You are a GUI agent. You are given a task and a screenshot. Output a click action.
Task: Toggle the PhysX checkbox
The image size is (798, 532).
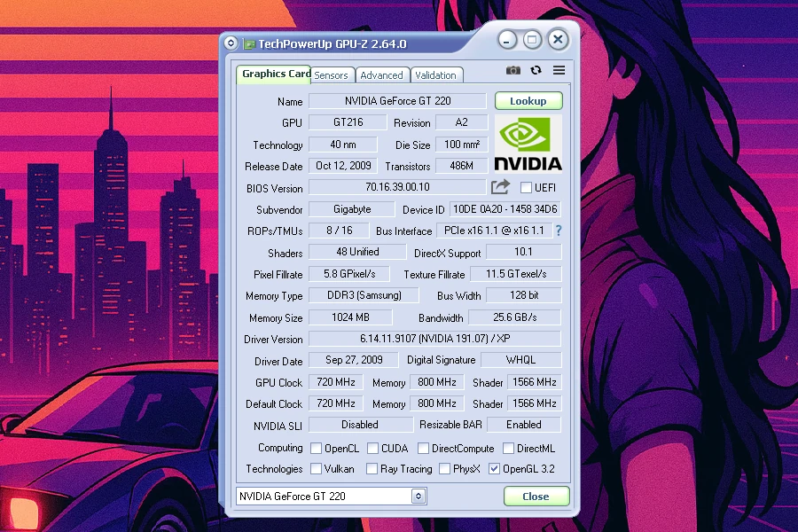pyautogui.click(x=444, y=468)
